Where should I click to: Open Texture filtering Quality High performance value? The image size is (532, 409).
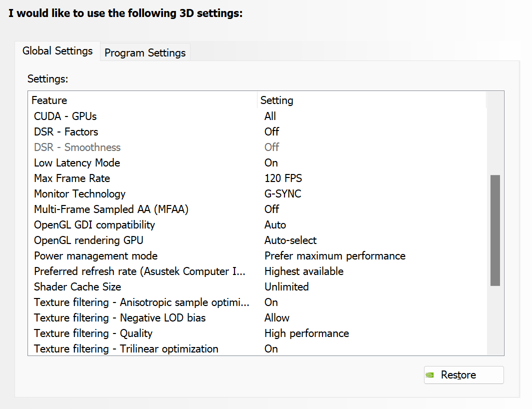coord(306,333)
